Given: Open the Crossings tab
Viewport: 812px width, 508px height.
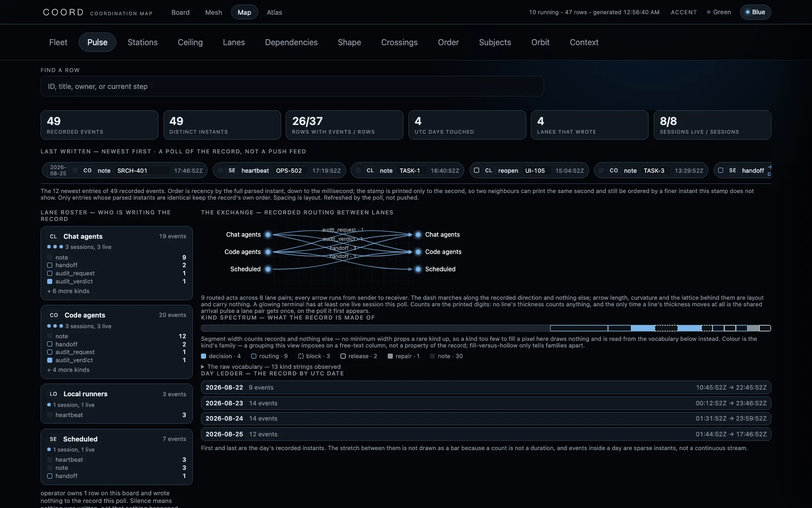Looking at the screenshot, I should pos(399,42).
